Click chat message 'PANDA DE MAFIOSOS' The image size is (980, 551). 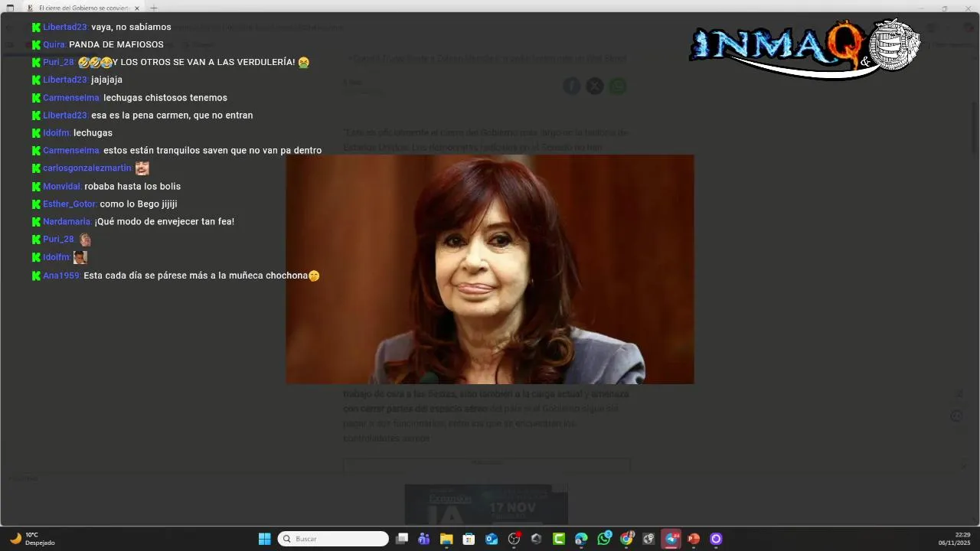click(116, 44)
